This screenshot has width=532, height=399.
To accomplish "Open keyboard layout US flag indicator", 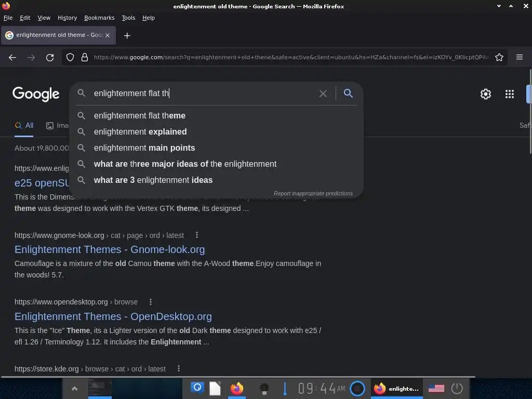I will click(x=436, y=389).
